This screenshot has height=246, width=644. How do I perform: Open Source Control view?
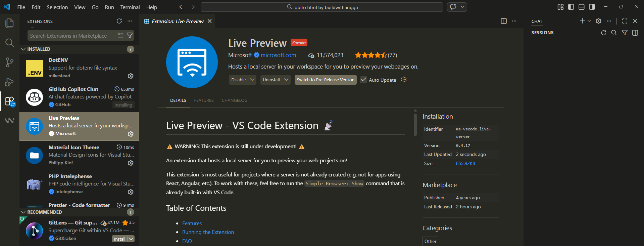pyautogui.click(x=9, y=62)
